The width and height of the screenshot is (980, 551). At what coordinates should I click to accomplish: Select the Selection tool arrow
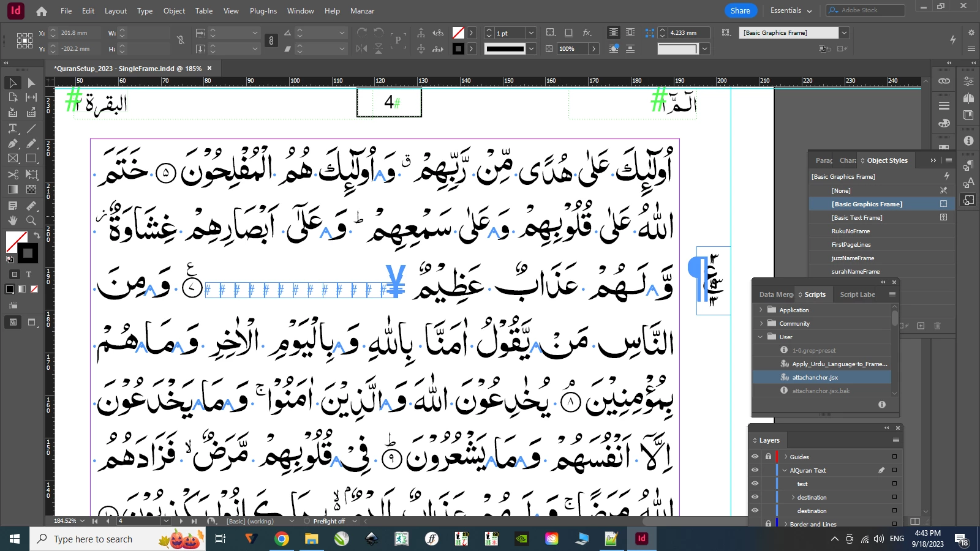tap(13, 83)
